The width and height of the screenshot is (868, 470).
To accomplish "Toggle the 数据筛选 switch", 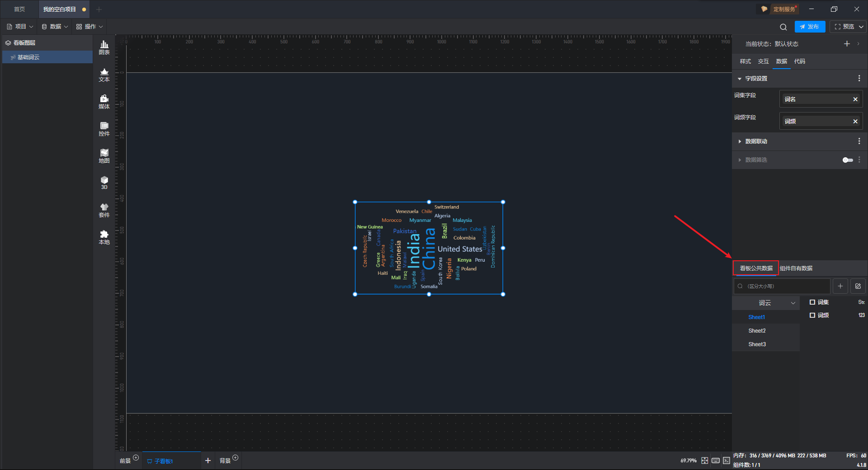I will click(848, 160).
